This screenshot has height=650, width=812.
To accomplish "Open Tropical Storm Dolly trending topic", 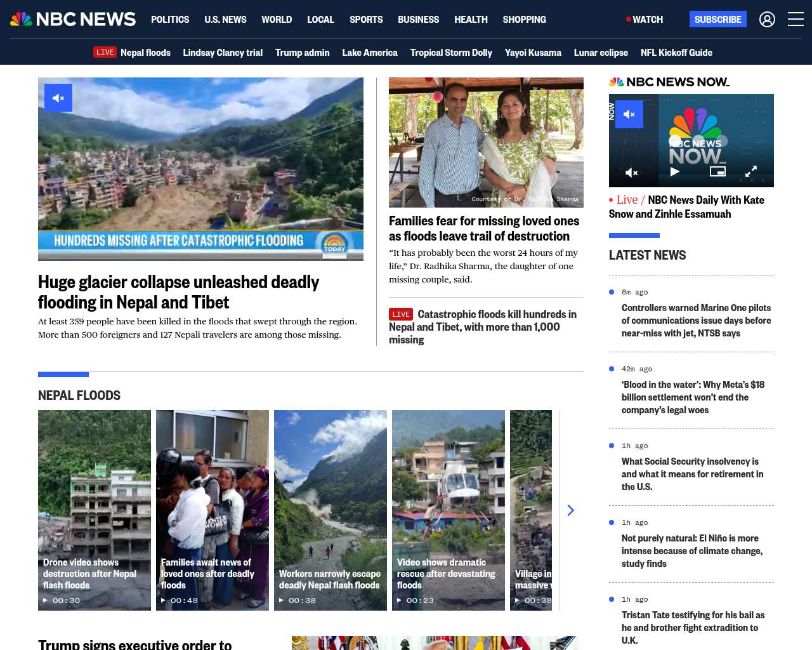I will tap(451, 53).
